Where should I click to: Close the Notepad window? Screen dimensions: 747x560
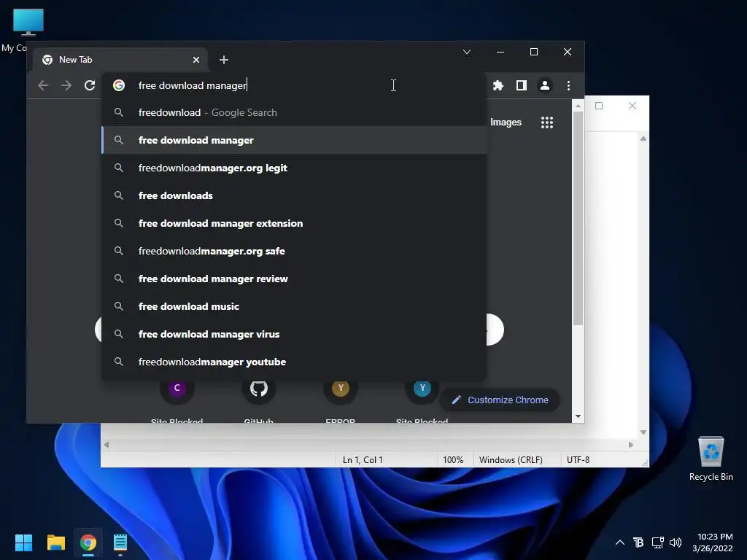[x=632, y=106]
